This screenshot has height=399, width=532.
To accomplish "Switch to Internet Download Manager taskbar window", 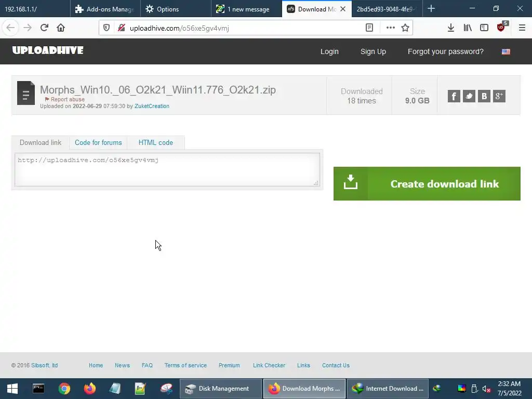I will (x=388, y=389).
